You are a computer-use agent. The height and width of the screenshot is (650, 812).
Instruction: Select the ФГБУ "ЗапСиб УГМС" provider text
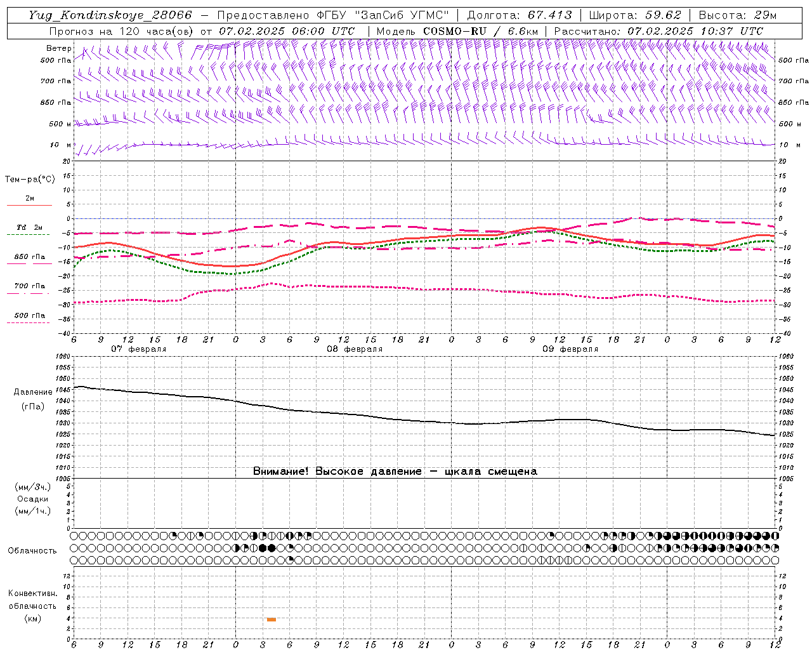tap(384, 15)
